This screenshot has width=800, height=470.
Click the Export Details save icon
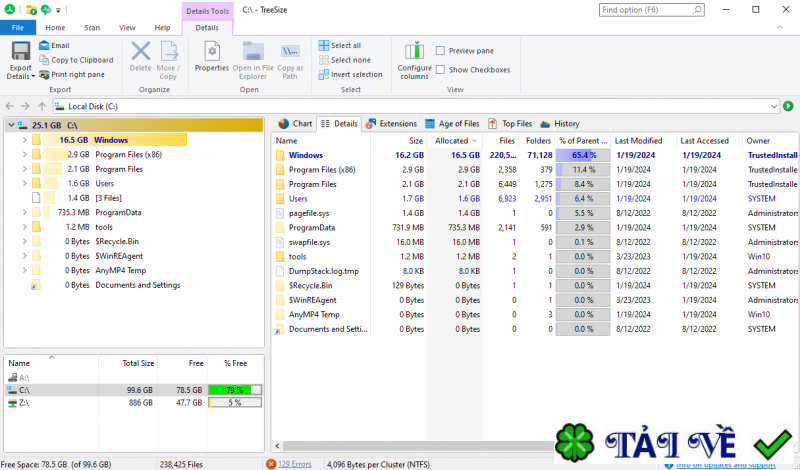pyautogui.click(x=20, y=52)
